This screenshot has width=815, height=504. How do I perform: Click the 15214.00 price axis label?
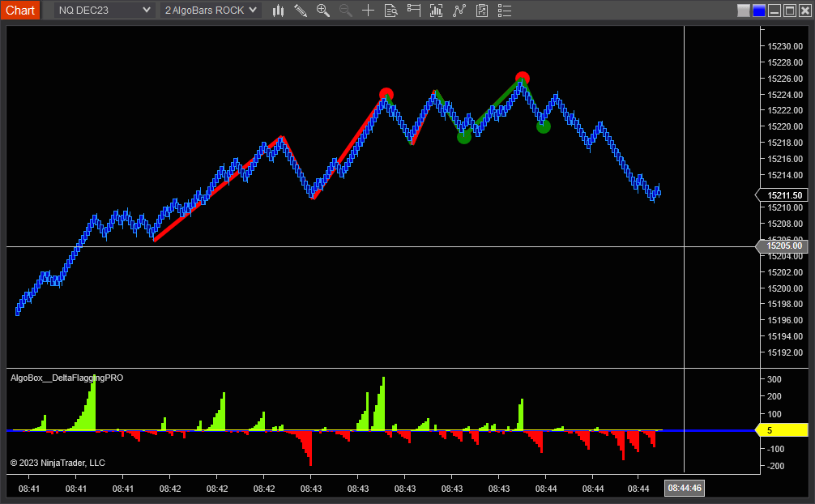click(785, 175)
